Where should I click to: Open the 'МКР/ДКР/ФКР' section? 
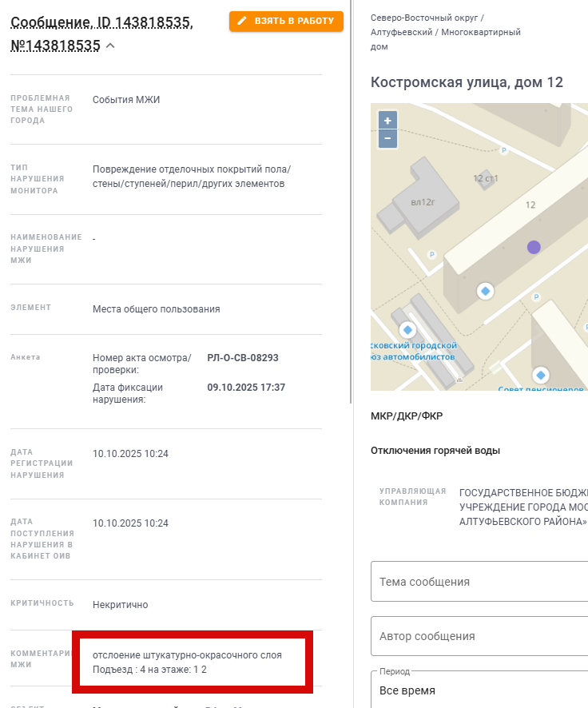pyautogui.click(x=407, y=416)
